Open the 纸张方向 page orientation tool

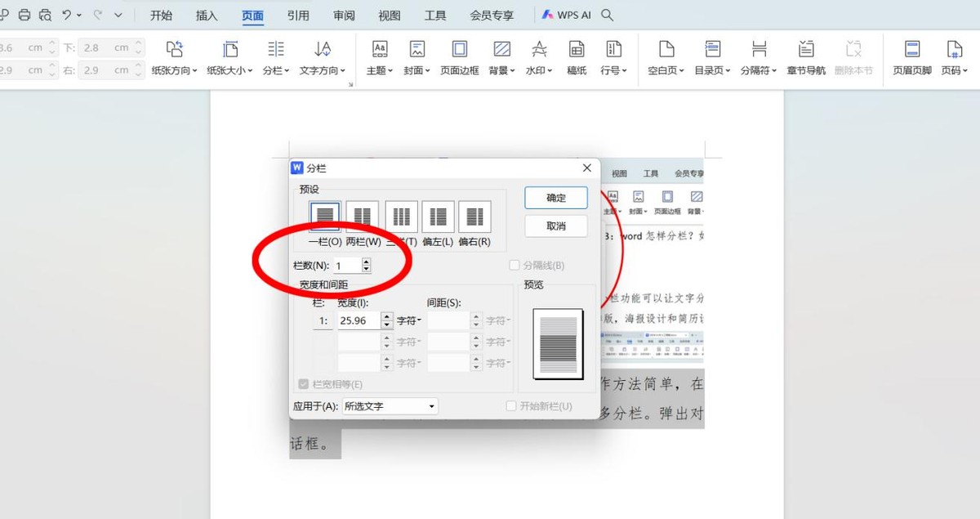click(x=175, y=57)
